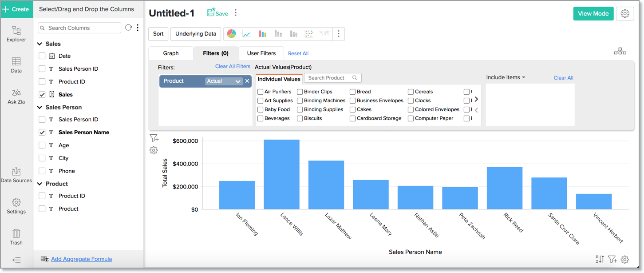Viewport: 644px width, 273px height.
Task: Uncheck the Sales Person Name column
Action: [x=42, y=132]
